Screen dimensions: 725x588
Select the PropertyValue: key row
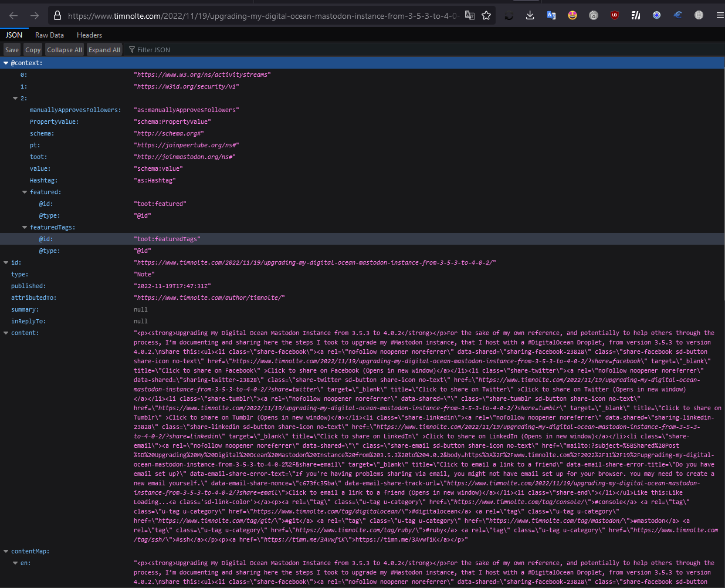362,121
